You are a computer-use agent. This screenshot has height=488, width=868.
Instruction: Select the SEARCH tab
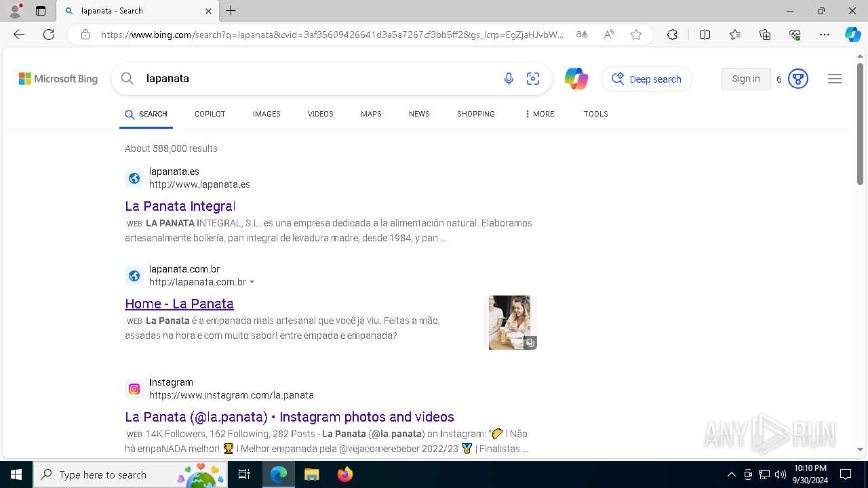[x=146, y=115]
